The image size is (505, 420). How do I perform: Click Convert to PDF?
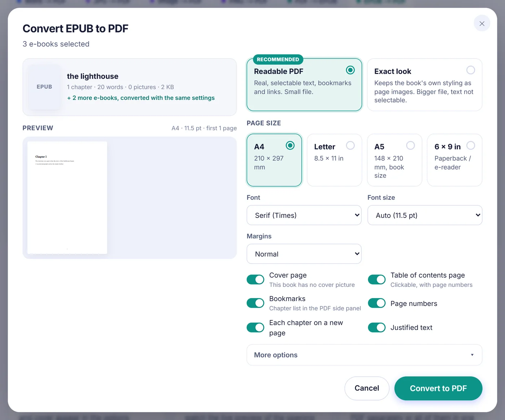(438, 388)
